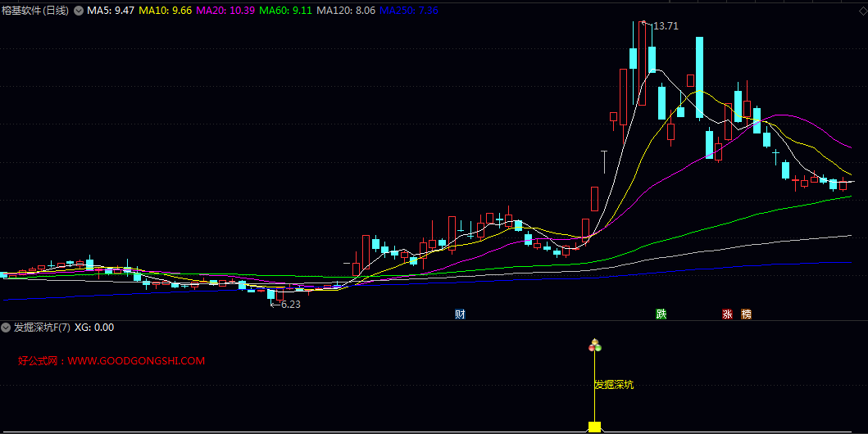Select the MA5 moving average label
Viewport: 868px width, 434px height.
(111, 11)
